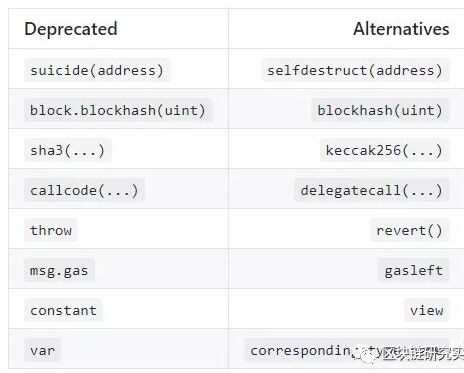
Task: Select the view keyword entry
Action: point(427,310)
